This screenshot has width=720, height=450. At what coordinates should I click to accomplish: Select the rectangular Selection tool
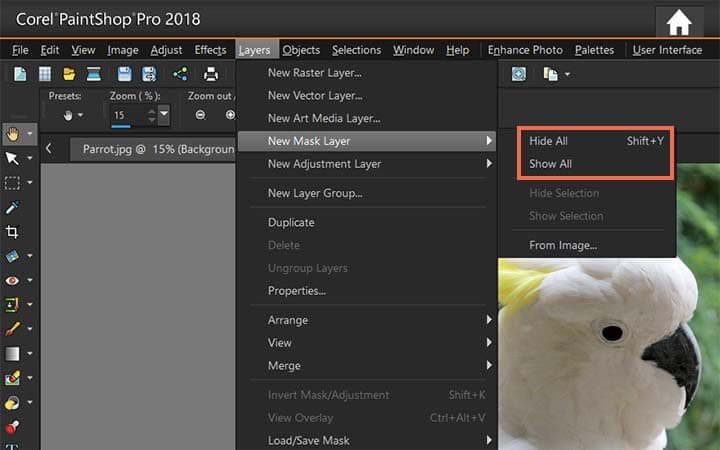(12, 183)
